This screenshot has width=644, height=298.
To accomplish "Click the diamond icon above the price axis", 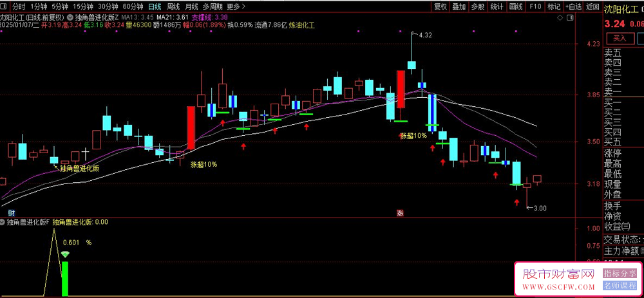I will (560, 18).
